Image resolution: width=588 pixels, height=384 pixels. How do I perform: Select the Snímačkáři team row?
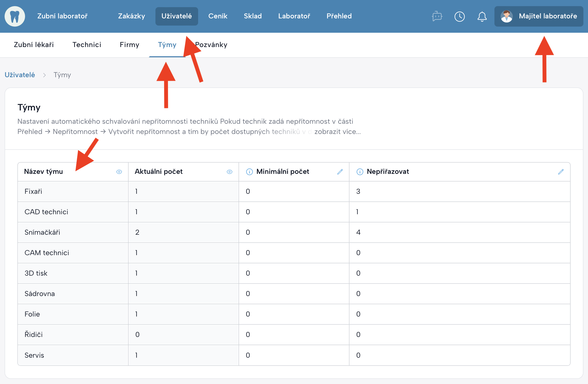[x=42, y=232]
